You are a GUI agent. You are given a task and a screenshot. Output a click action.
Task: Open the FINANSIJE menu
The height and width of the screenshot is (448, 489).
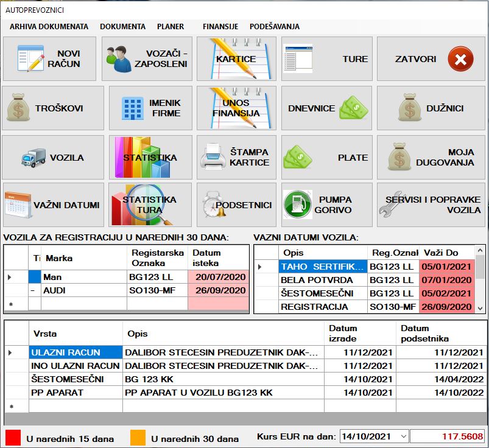220,27
